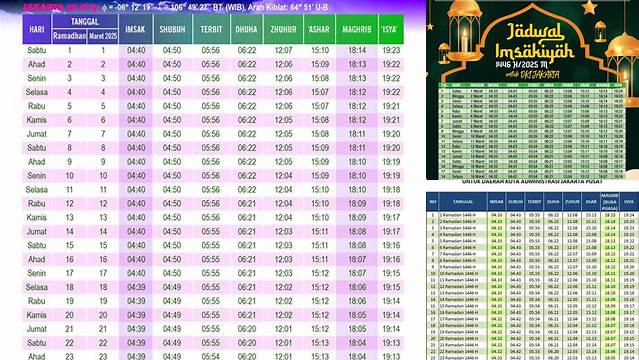The height and width of the screenshot is (360, 639).
Task: Select the Maret 2025 sub-header
Action: tap(103, 36)
